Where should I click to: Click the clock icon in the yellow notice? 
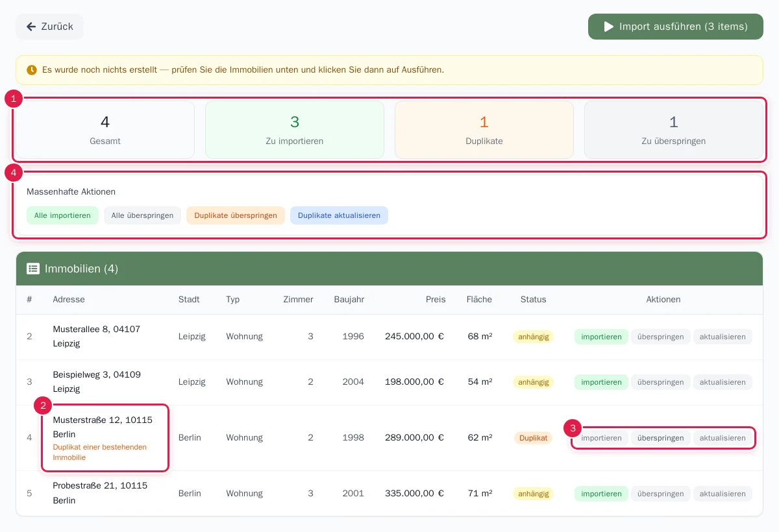(x=32, y=69)
